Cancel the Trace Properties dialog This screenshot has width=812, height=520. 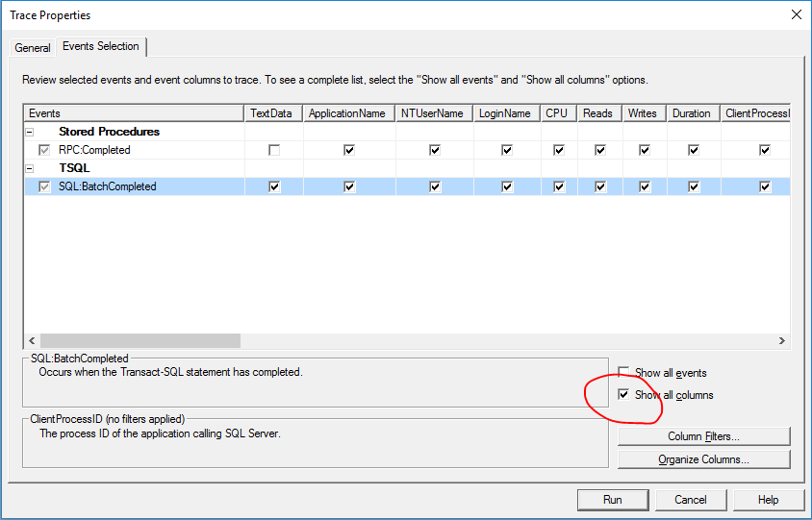coord(690,500)
